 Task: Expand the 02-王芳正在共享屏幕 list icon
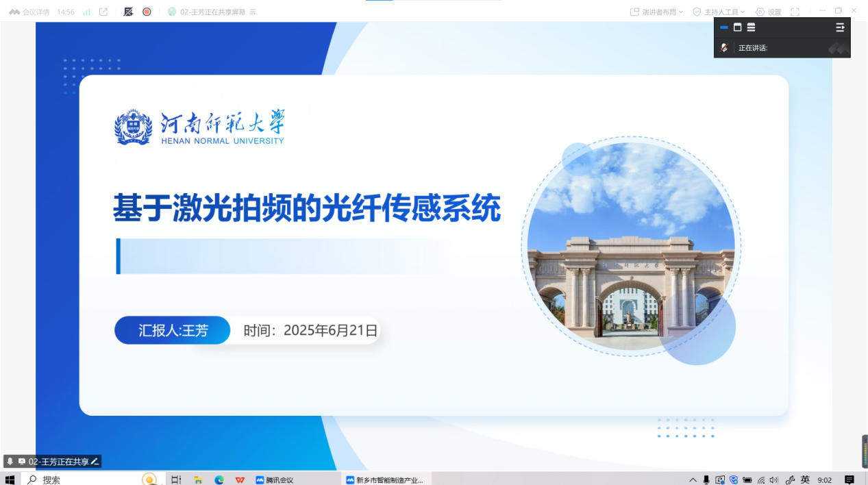point(253,12)
